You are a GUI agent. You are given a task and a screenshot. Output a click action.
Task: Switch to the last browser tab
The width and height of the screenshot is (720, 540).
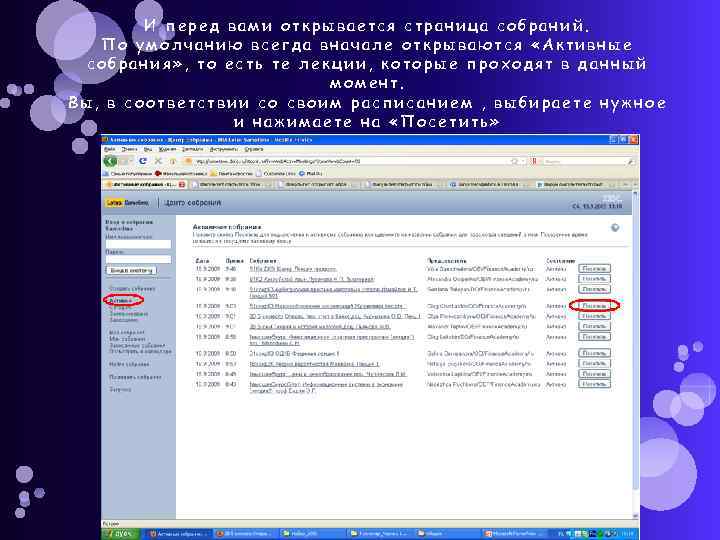(576, 185)
